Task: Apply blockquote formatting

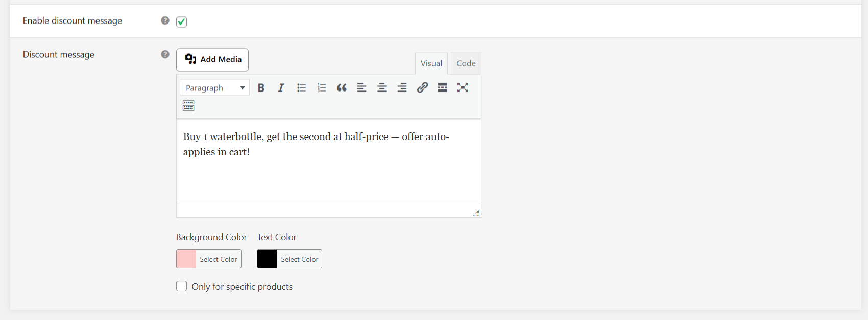Action: tap(342, 88)
